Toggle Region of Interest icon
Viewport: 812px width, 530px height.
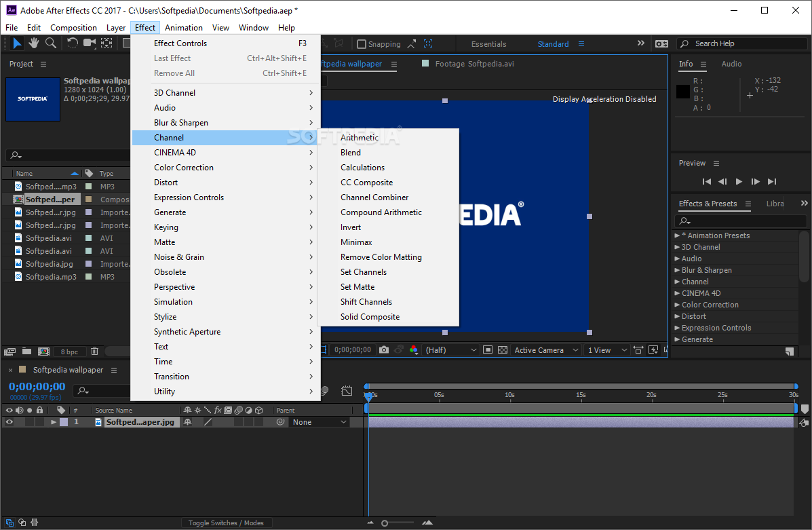tap(487, 350)
